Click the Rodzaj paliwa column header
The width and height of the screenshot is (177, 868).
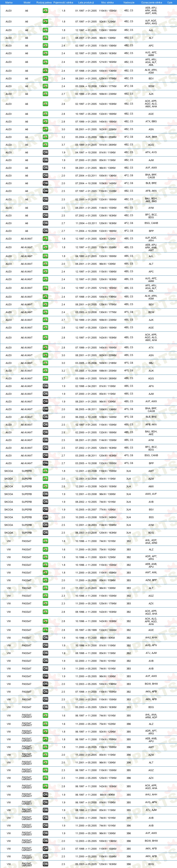44,2
